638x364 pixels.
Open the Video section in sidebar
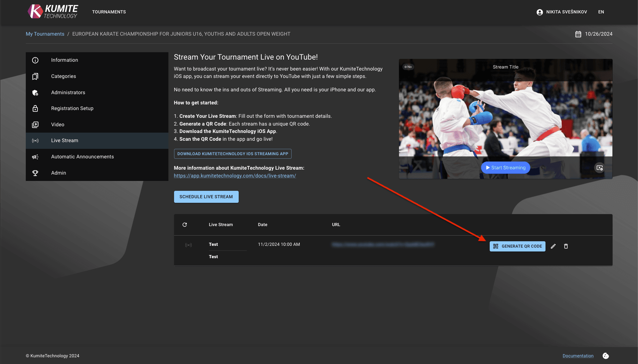pos(58,125)
